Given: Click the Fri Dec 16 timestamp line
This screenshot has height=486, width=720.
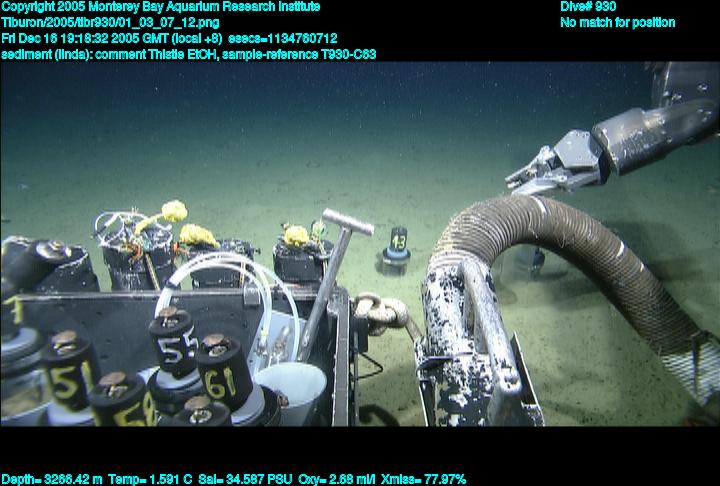Looking at the screenshot, I should 169,39.
